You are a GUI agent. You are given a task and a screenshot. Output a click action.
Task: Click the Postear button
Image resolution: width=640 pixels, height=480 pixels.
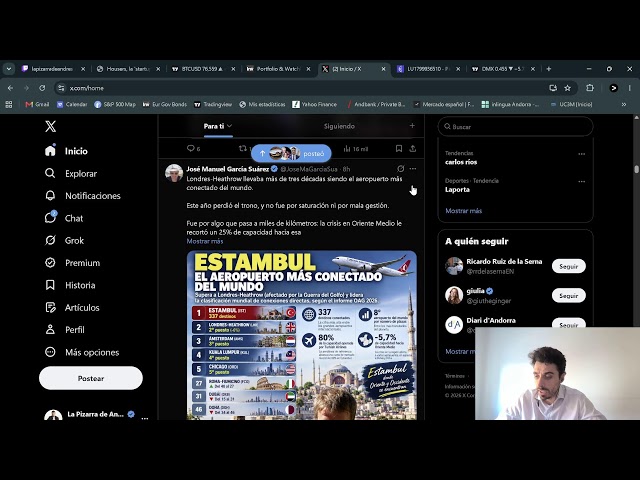(91, 378)
